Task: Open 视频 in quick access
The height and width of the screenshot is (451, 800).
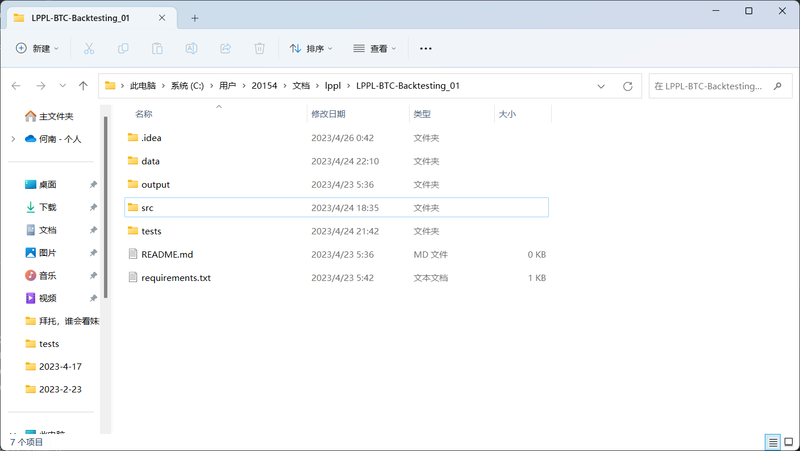Action: 41,298
